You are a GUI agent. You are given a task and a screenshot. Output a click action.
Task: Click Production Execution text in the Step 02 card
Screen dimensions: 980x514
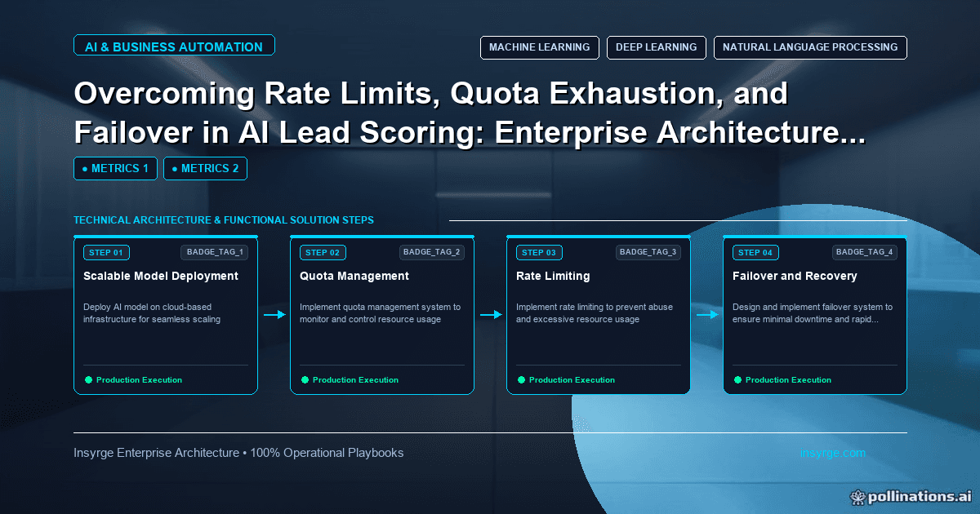[355, 380]
